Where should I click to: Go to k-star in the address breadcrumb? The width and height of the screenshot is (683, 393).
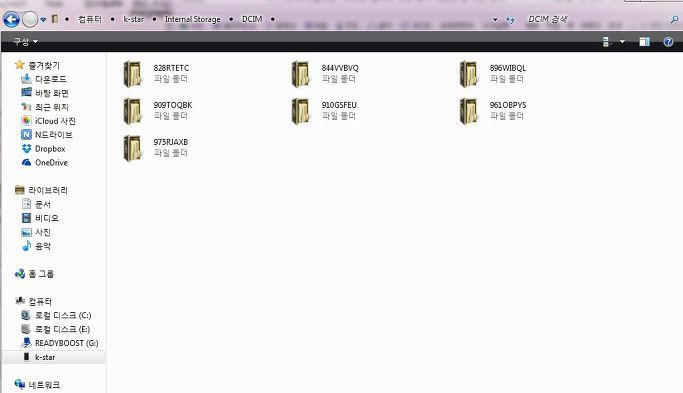pos(133,19)
